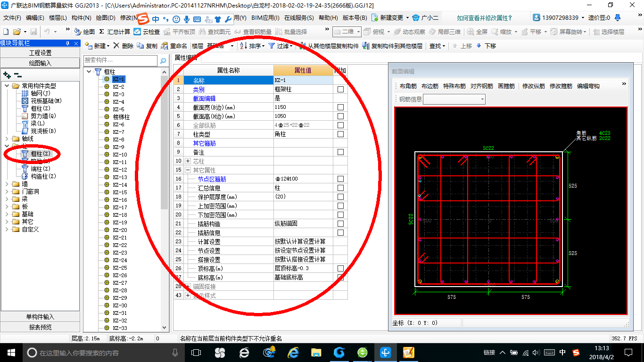Tick the 柱类型 row checkbox
The height and width of the screenshot is (362, 644).
(340, 134)
